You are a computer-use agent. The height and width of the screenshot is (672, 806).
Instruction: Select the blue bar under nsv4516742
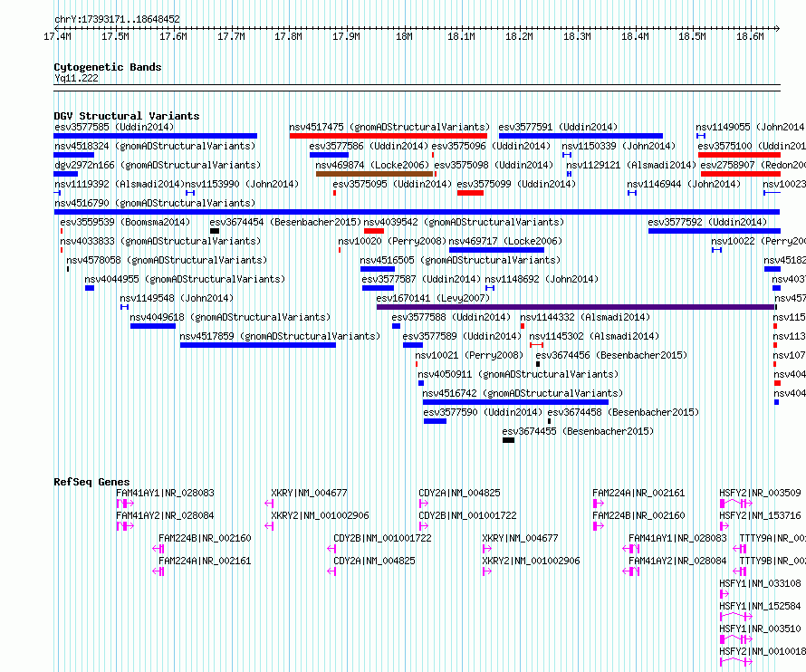tap(515, 403)
